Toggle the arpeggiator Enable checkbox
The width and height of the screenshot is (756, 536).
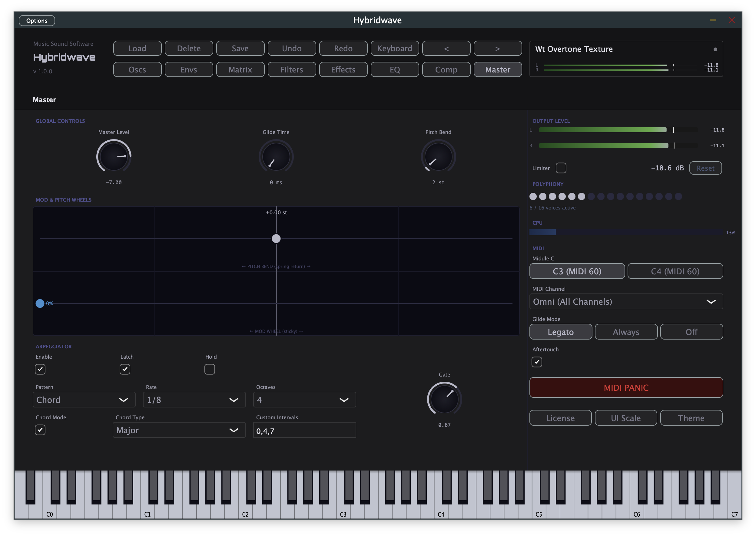click(x=40, y=369)
